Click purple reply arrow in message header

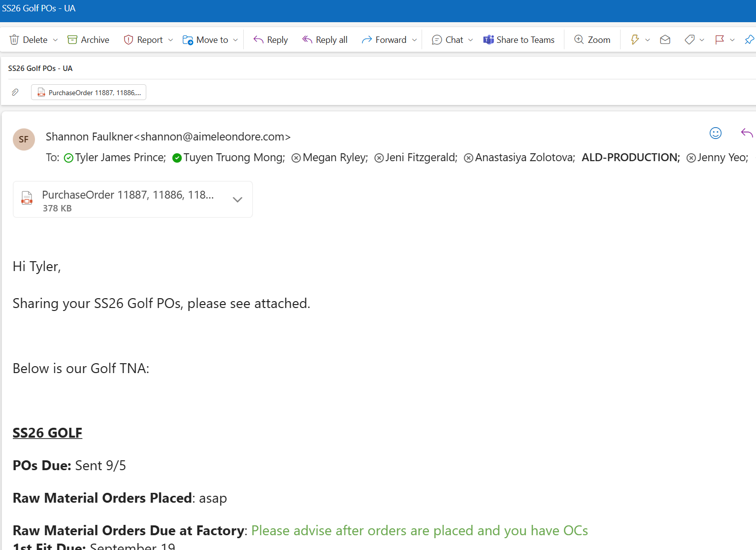point(747,133)
